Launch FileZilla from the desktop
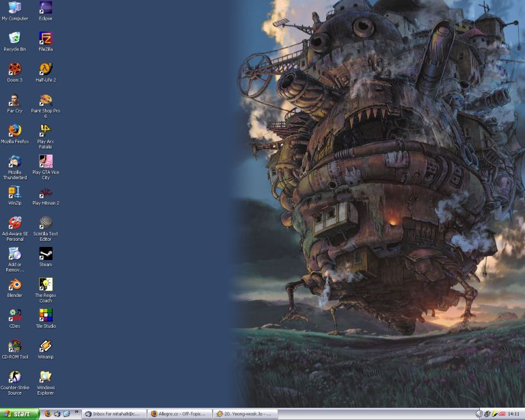The image size is (525, 420). [x=45, y=38]
